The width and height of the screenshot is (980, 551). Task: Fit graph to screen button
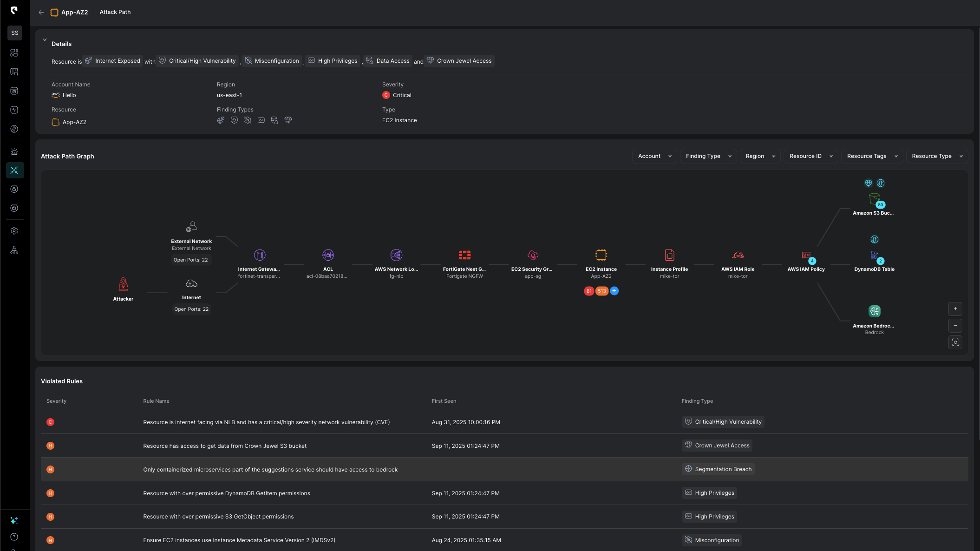tap(955, 342)
